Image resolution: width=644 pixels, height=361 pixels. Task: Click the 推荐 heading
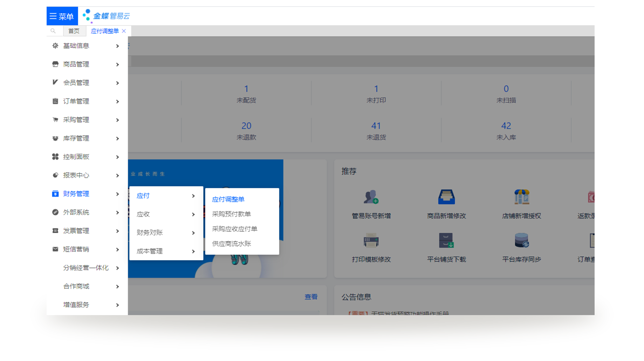point(349,171)
